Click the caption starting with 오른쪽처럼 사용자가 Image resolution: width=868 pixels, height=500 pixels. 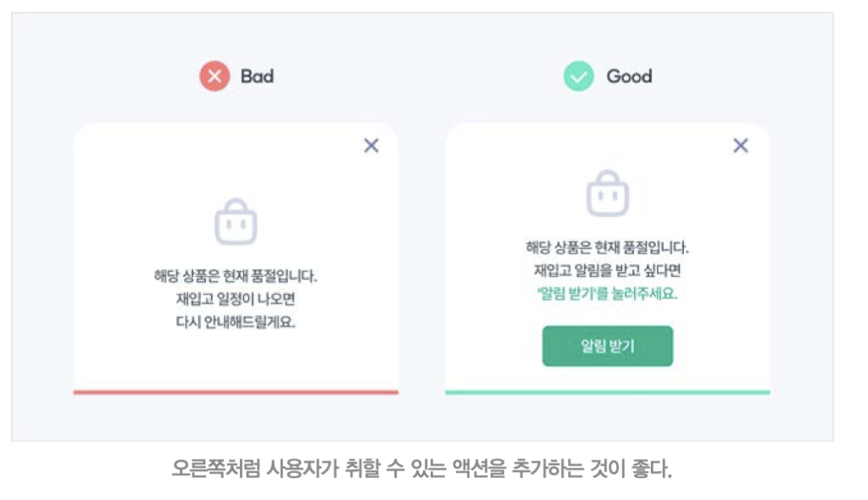pos(422,469)
